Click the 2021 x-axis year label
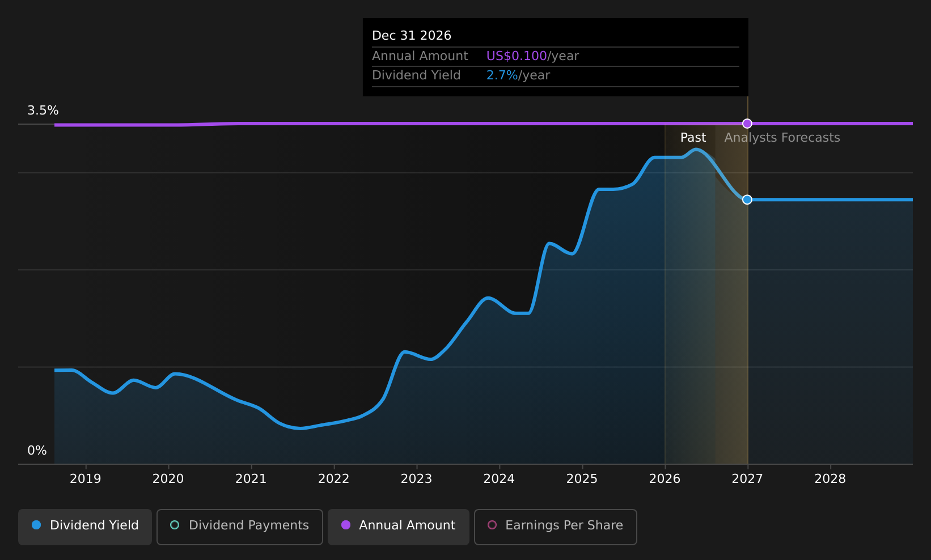931x560 pixels. point(251,479)
